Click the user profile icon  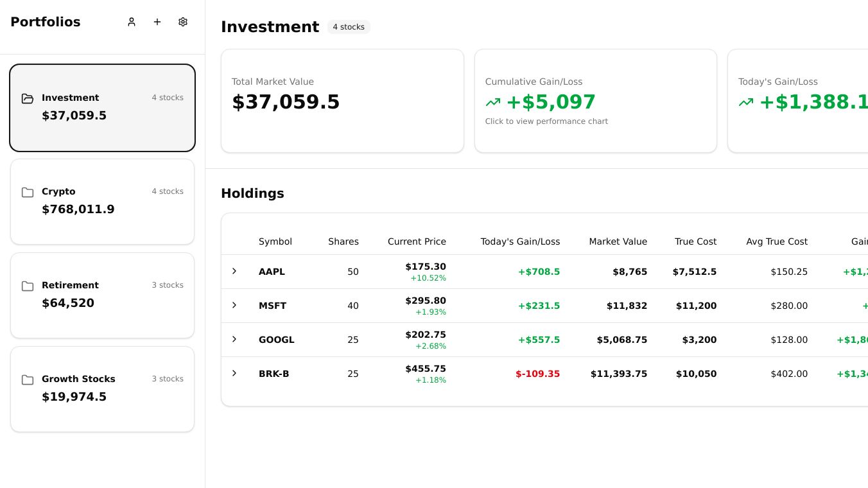pyautogui.click(x=132, y=22)
